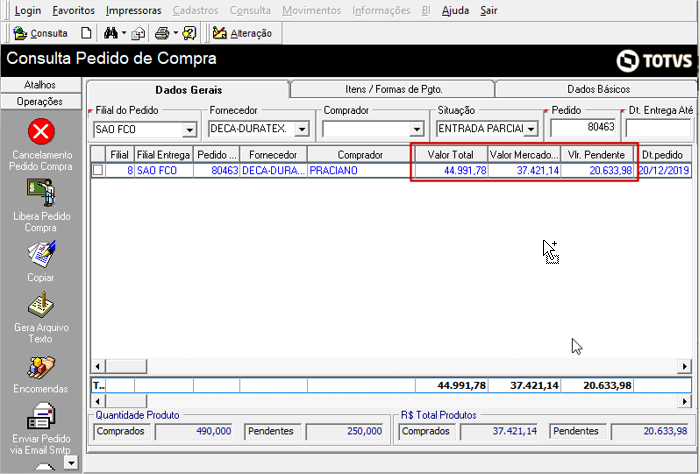Open the Ajuda menu
Screen dimensions: 700x474
coord(455,10)
